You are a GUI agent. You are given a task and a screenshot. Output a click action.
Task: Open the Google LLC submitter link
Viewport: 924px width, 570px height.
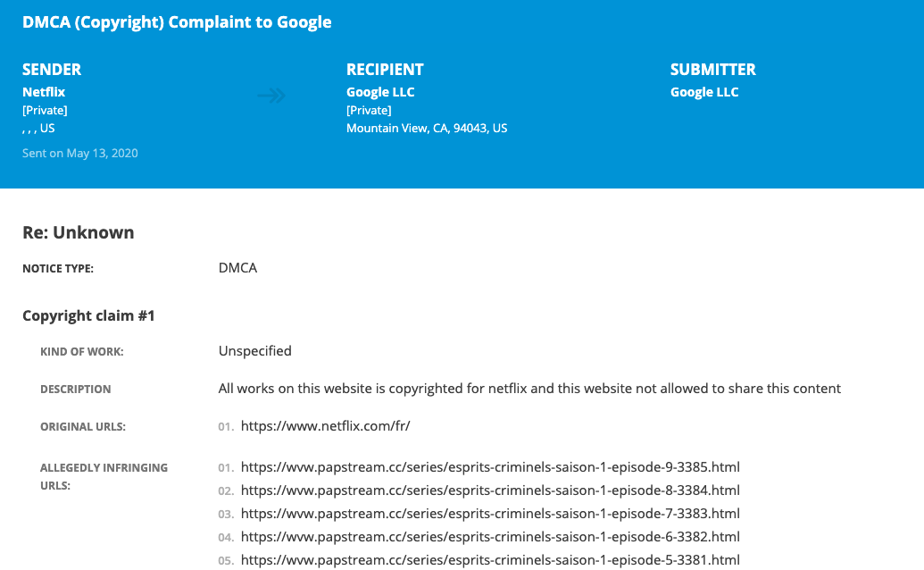(704, 92)
